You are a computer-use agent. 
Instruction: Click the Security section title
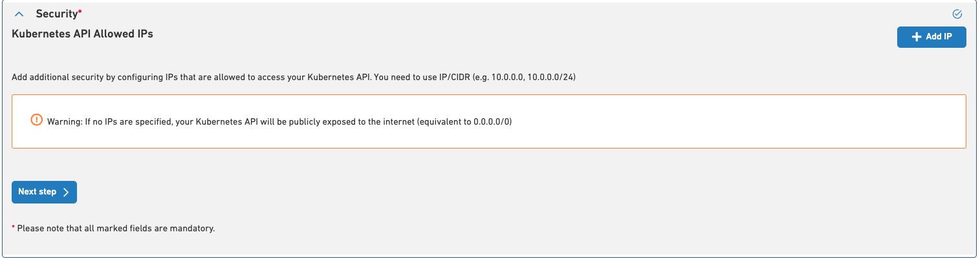click(56, 14)
